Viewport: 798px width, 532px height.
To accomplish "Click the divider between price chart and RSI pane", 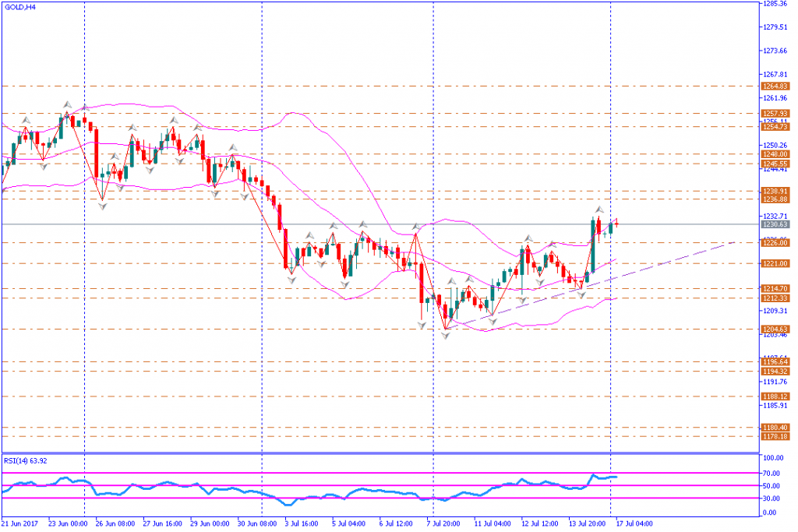I will 380,453.
